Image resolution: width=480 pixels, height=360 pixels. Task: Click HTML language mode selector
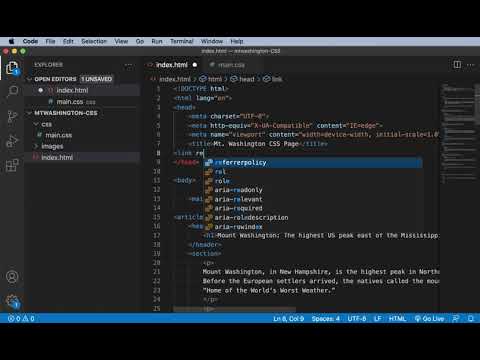coord(397,319)
